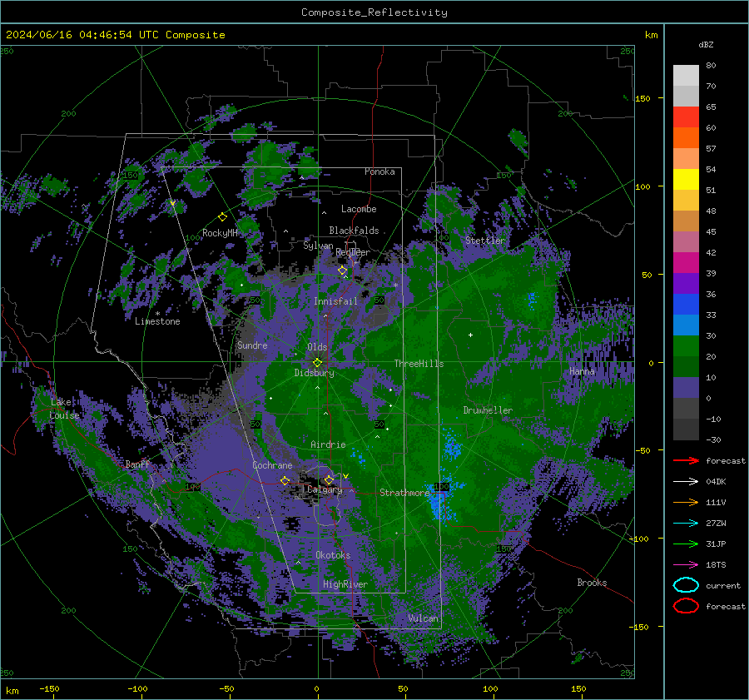The image size is (749, 700).
Task: Click the cyan current ellipse icon
Action: 686,585
